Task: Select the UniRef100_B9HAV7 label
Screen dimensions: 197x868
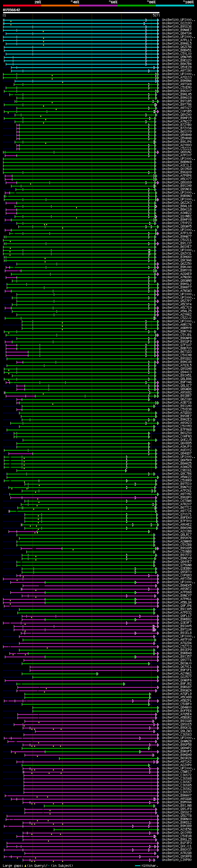Action: click(177, 795)
